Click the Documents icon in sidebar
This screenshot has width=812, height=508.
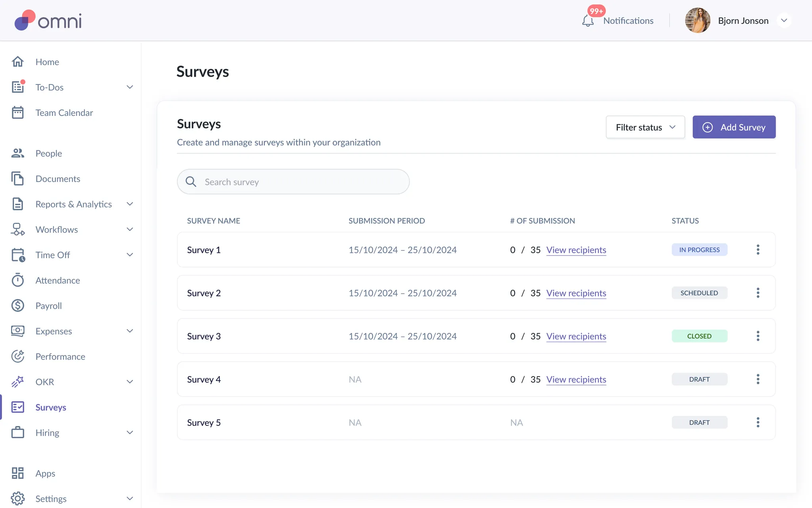coord(18,179)
